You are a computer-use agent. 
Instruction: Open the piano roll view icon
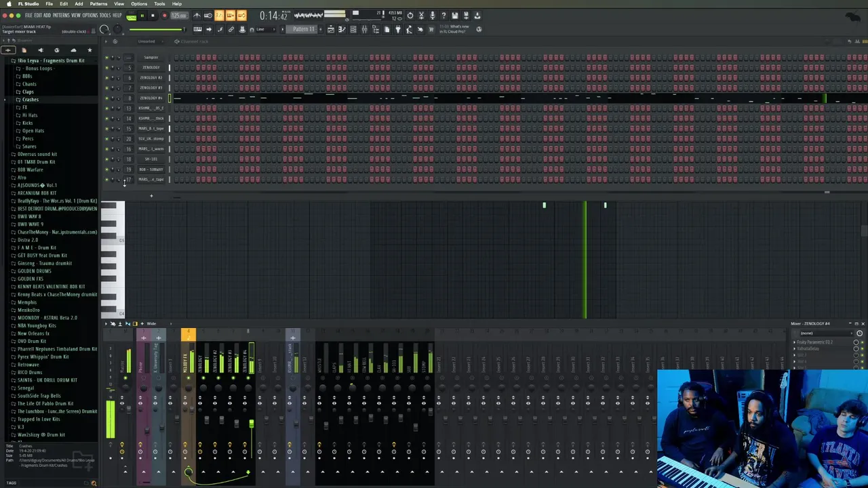pyautogui.click(x=341, y=29)
